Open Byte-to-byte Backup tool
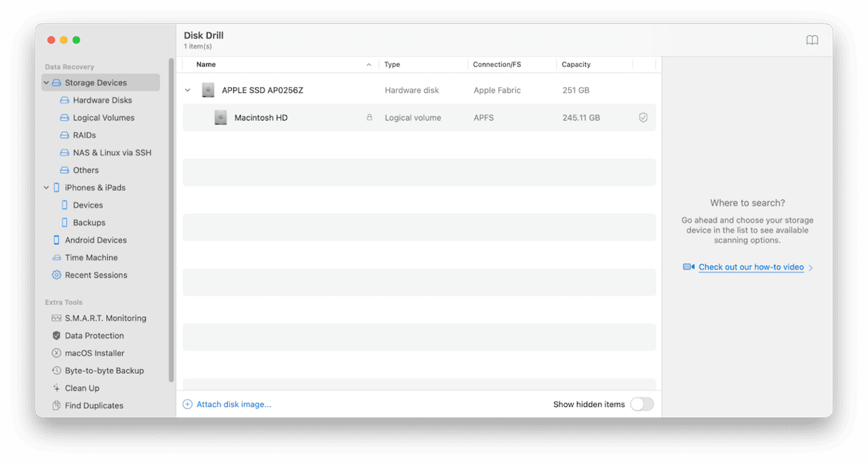 pyautogui.click(x=104, y=370)
